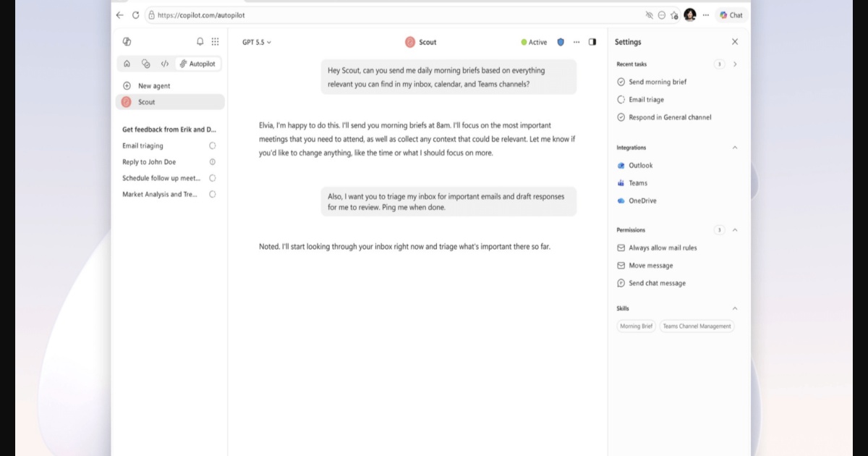The width and height of the screenshot is (868, 456).
Task: Open 'Get feedback from Erik and D...' entry
Action: [x=169, y=130]
